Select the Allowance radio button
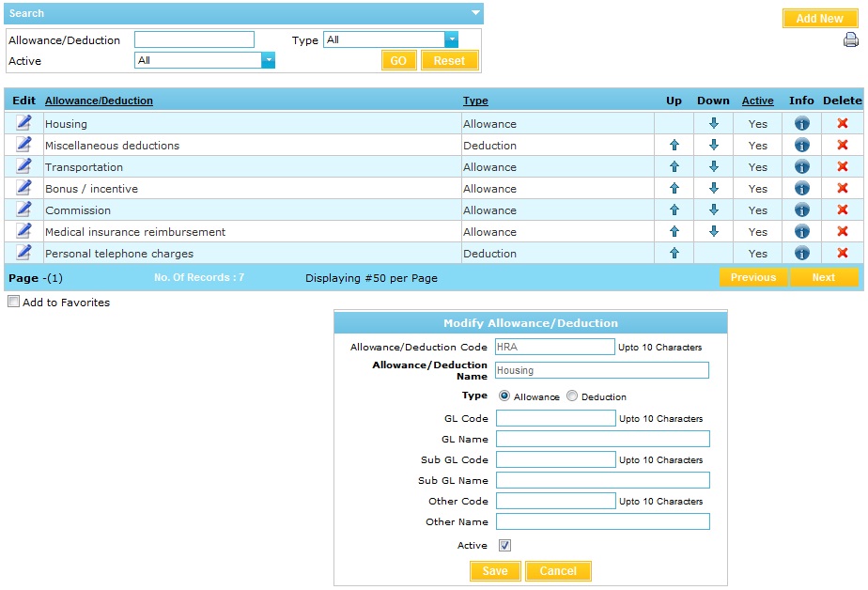 (x=504, y=396)
